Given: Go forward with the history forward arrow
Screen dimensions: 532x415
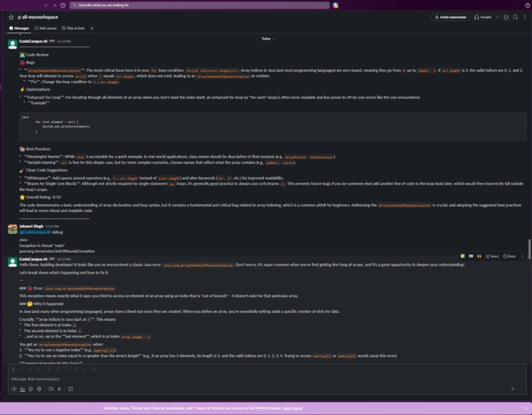Looking at the screenshot, I should (x=54, y=5).
